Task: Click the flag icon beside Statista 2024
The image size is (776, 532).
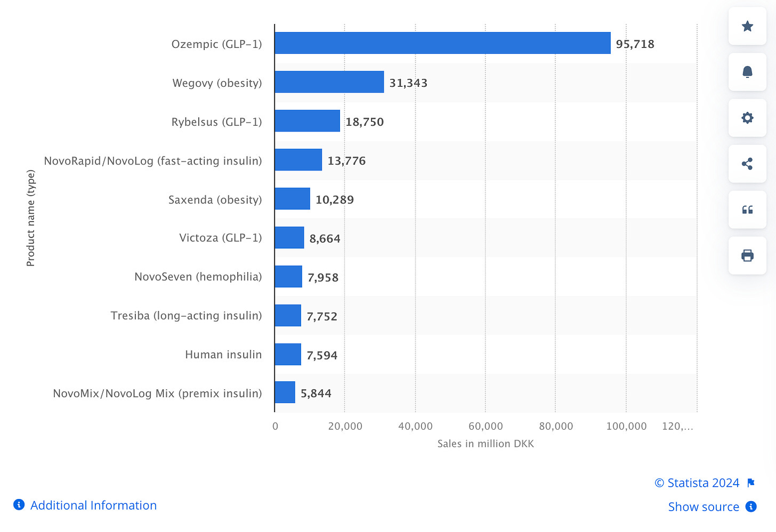Action: pos(751,483)
